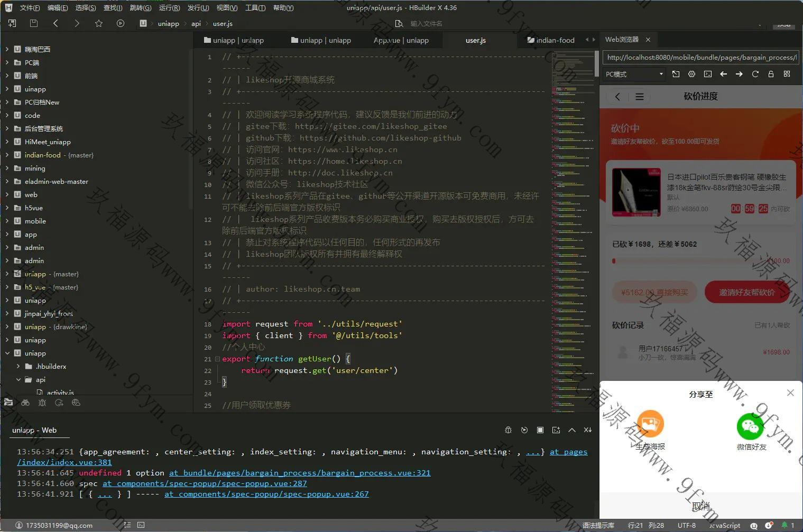Image resolution: width=803 pixels, height=532 pixels.
Task: Open the 运行(R) menu
Action: tap(169, 7)
